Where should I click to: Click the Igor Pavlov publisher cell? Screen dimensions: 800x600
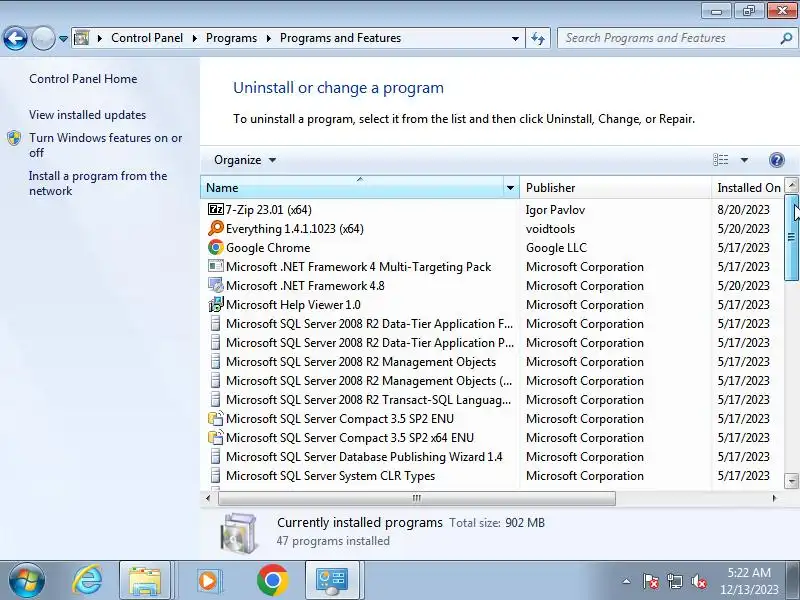tap(555, 210)
